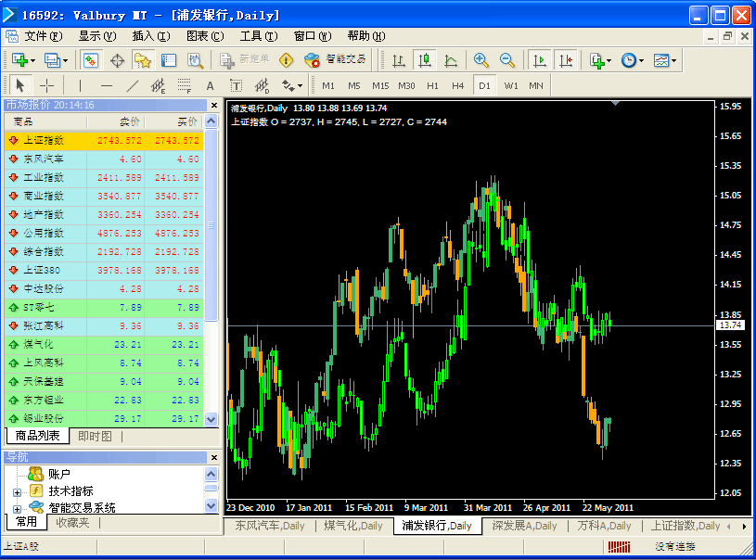The image size is (756, 560).
Task: Set timeframe to M1
Action: coord(328,86)
